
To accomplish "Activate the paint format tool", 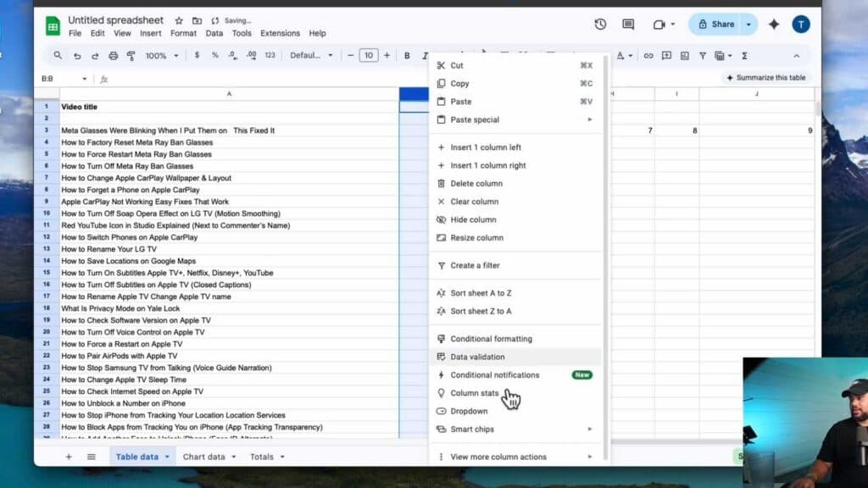I will [x=131, y=56].
